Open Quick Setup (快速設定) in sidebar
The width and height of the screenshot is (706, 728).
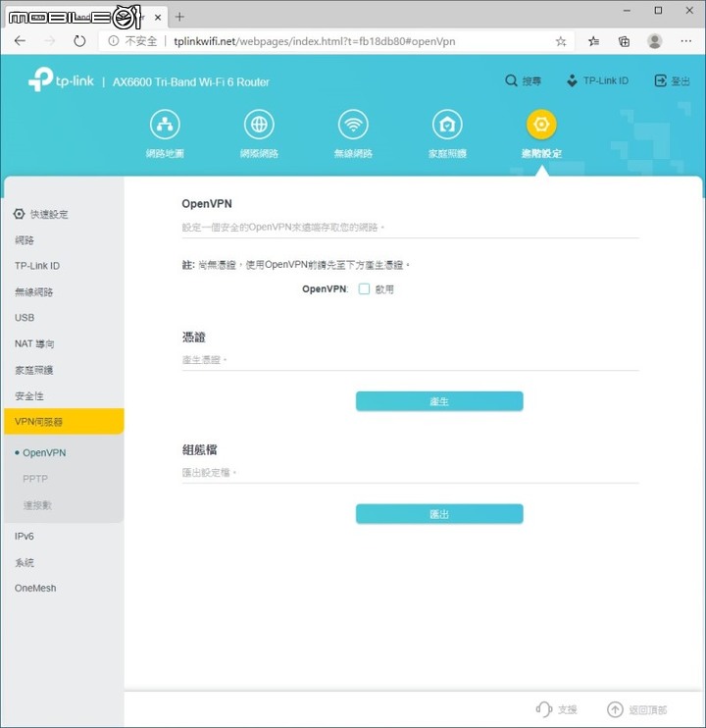(x=41, y=214)
